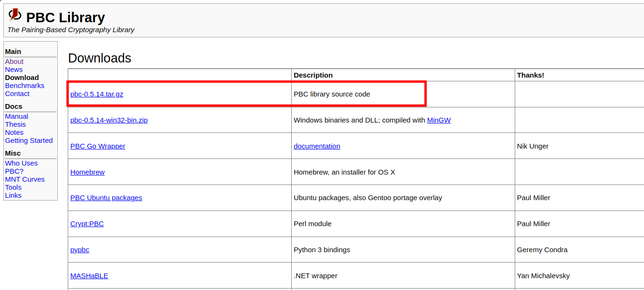Go to News in the sidebar
Viewport: 644px width, 290px height.
14,70
